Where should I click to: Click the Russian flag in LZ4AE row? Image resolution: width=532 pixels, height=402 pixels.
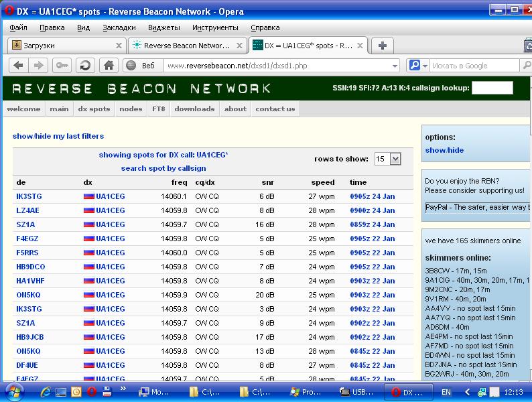[89, 210]
